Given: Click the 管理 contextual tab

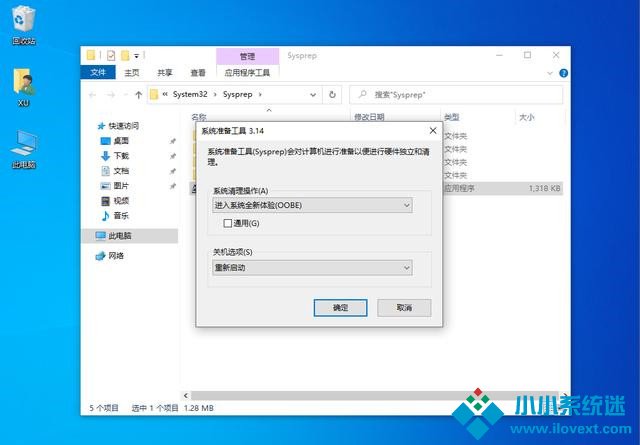Looking at the screenshot, I should click(247, 56).
